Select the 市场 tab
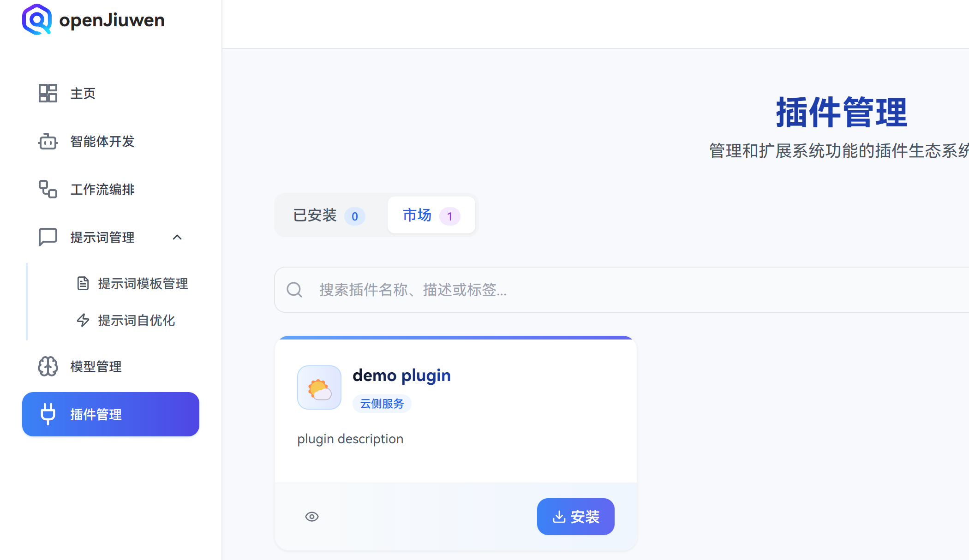This screenshot has height=560, width=969. pyautogui.click(x=431, y=215)
